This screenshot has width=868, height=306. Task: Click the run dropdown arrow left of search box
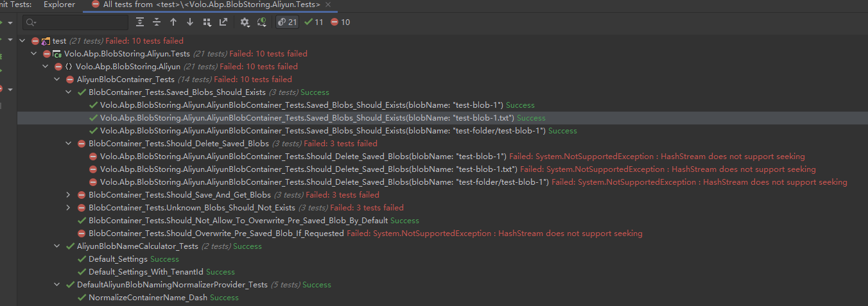(10, 23)
